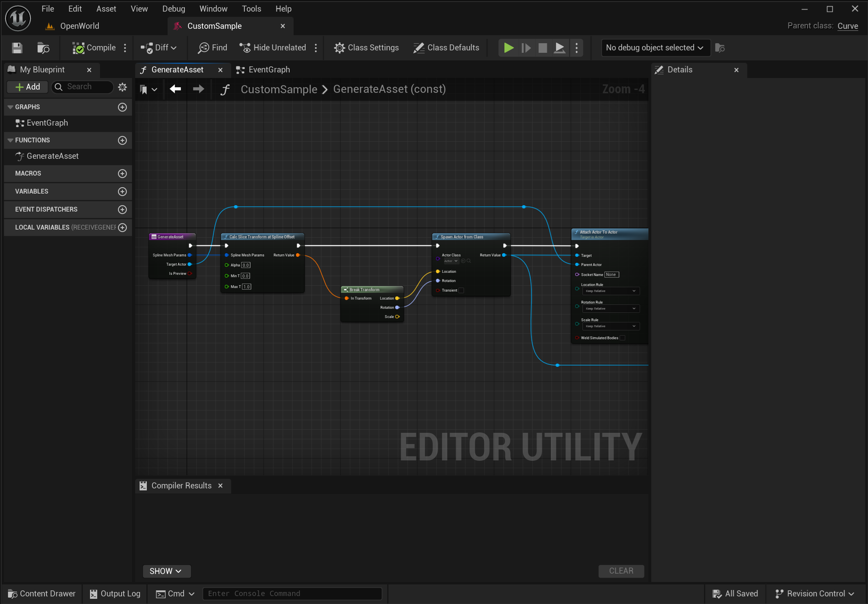Screen dimensions: 868x604
Task: Close the Compiler Results tab
Action: [x=220, y=486]
